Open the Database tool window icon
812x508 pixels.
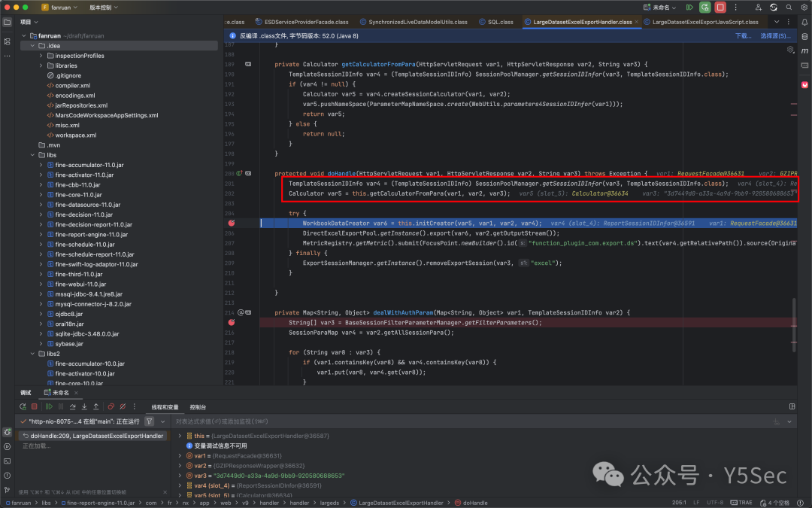804,37
